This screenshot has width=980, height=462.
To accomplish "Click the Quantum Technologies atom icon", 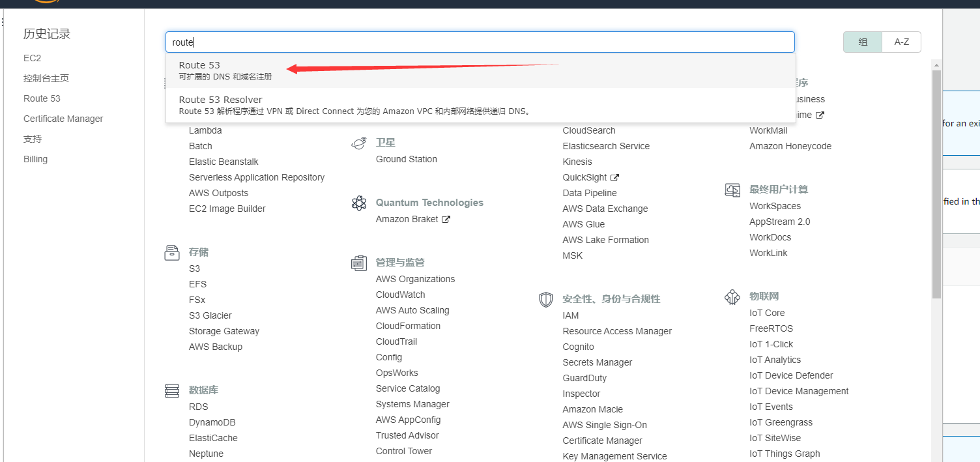I will click(x=359, y=203).
